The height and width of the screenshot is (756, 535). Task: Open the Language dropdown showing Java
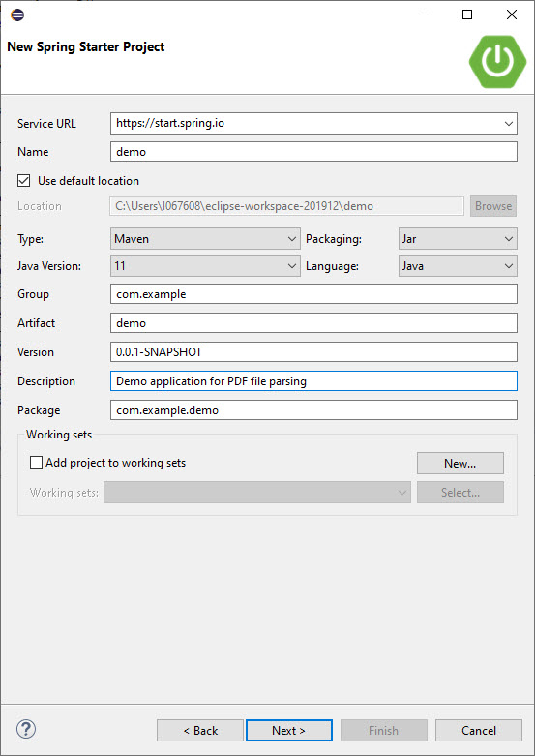(458, 265)
